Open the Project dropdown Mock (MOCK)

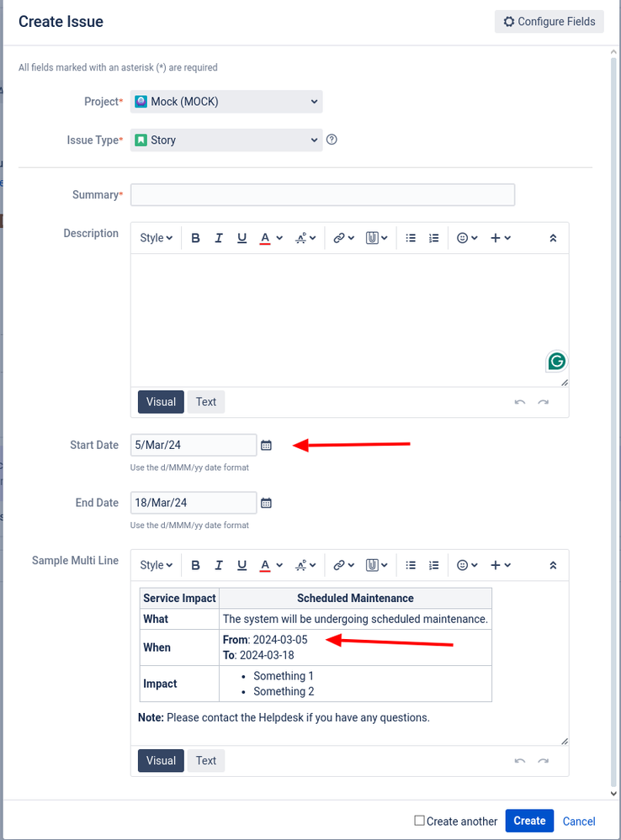(226, 102)
